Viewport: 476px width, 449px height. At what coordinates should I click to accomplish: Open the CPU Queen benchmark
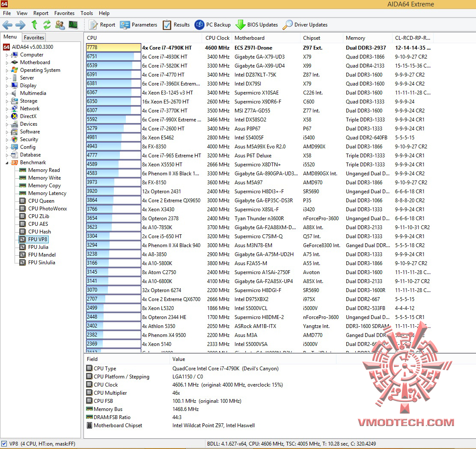tap(37, 201)
